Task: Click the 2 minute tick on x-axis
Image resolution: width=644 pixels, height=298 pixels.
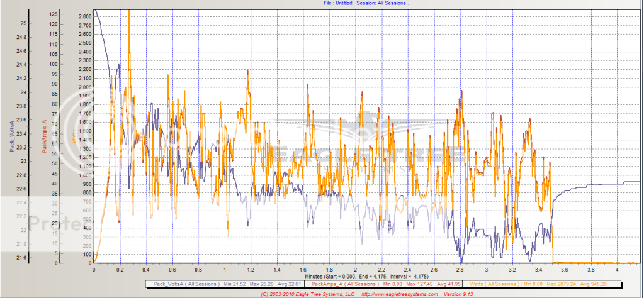Action: 356,269
